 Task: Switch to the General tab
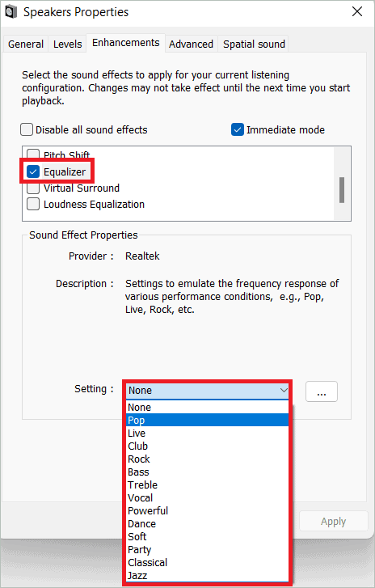click(x=26, y=44)
